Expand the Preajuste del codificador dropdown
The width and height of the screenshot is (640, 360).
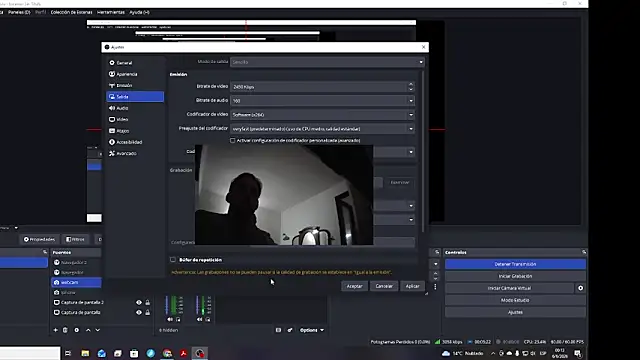(322, 129)
